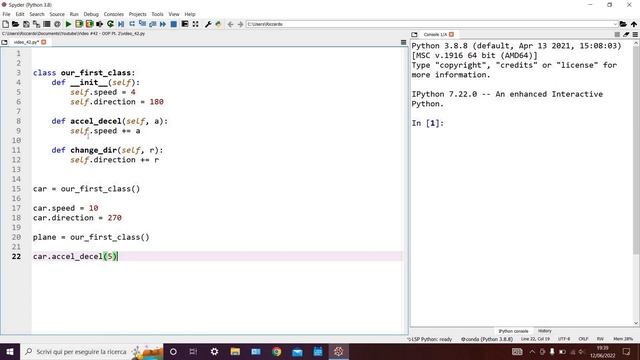The height and width of the screenshot is (360, 640).
Task: Run current cell and advance to next
Action: click(89, 24)
